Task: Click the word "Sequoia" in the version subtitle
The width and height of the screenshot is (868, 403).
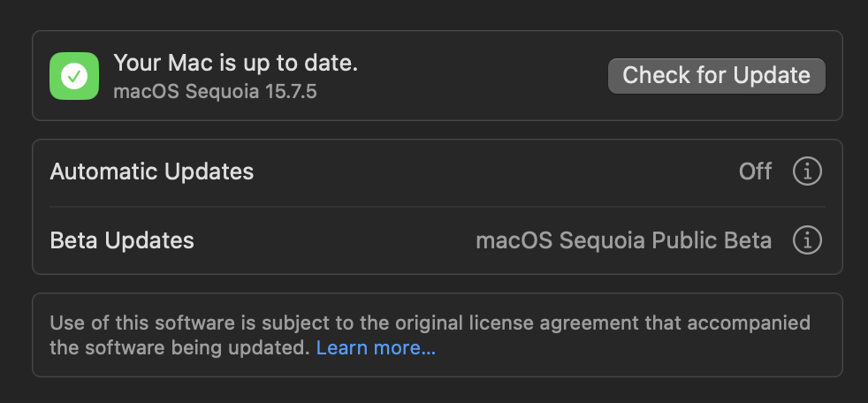Action: click(x=222, y=91)
